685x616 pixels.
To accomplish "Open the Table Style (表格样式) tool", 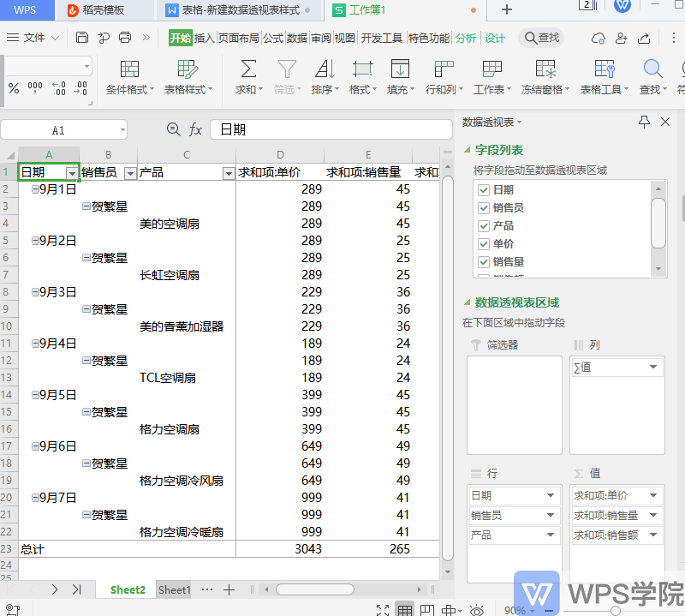I will click(x=188, y=77).
